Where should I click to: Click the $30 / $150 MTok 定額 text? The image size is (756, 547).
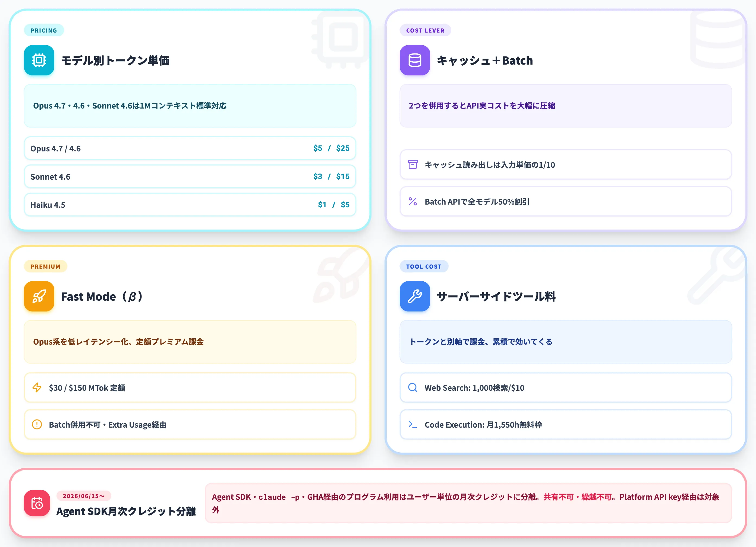pos(87,388)
